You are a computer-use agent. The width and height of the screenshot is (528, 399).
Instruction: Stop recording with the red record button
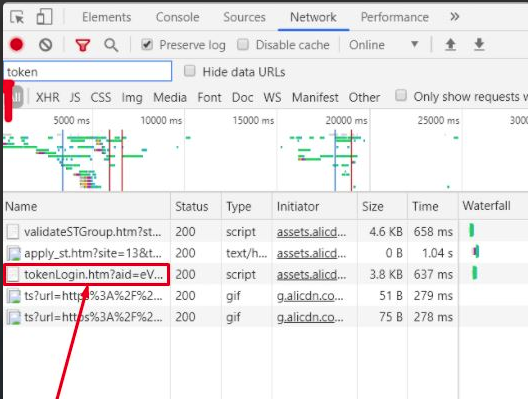[16, 44]
